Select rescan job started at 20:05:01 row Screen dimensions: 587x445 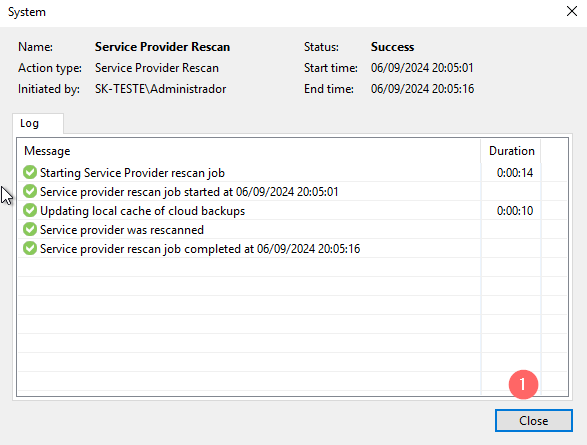pos(279,192)
